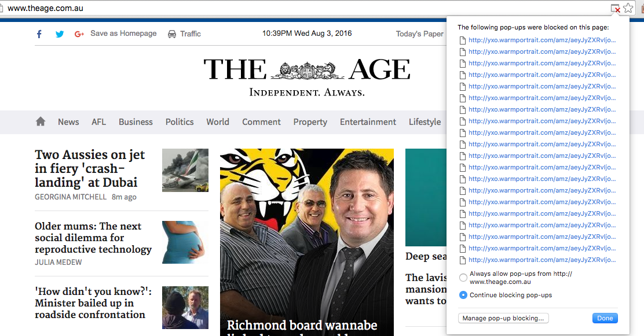The height and width of the screenshot is (336, 644).
Task: Click Independent. Always. tagline
Action: (307, 93)
